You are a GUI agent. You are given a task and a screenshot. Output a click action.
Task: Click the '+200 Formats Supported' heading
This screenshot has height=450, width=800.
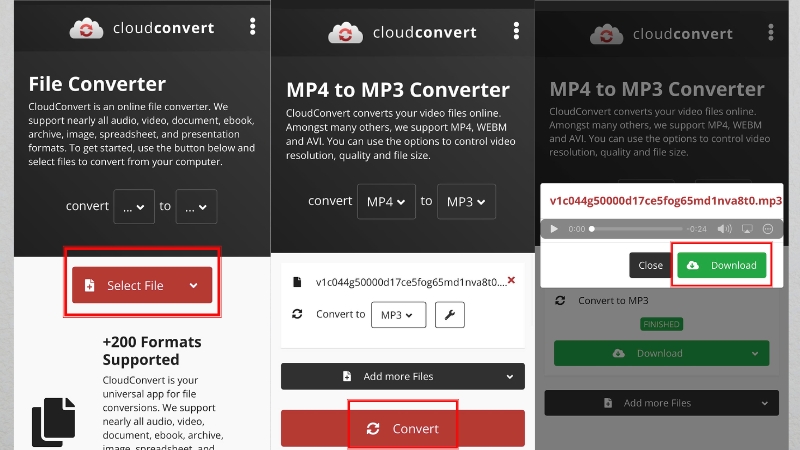click(x=152, y=351)
